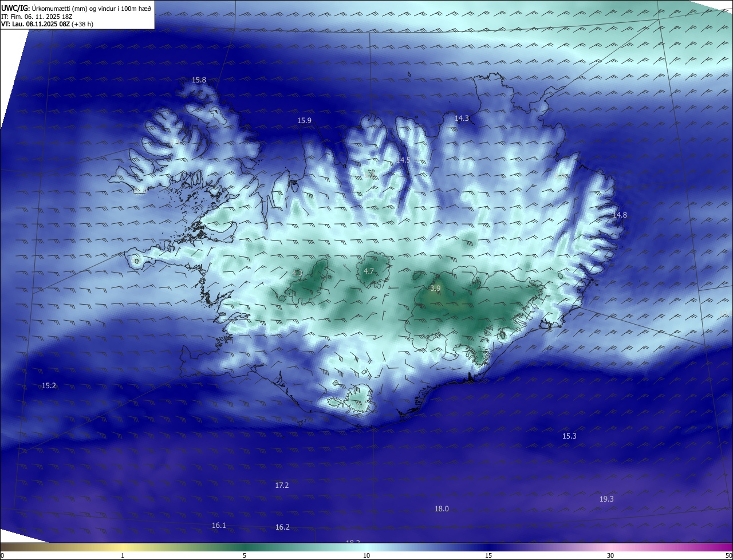The image size is (733, 560).
Task: Click the 10 label on the color scale
Action: coord(366,555)
